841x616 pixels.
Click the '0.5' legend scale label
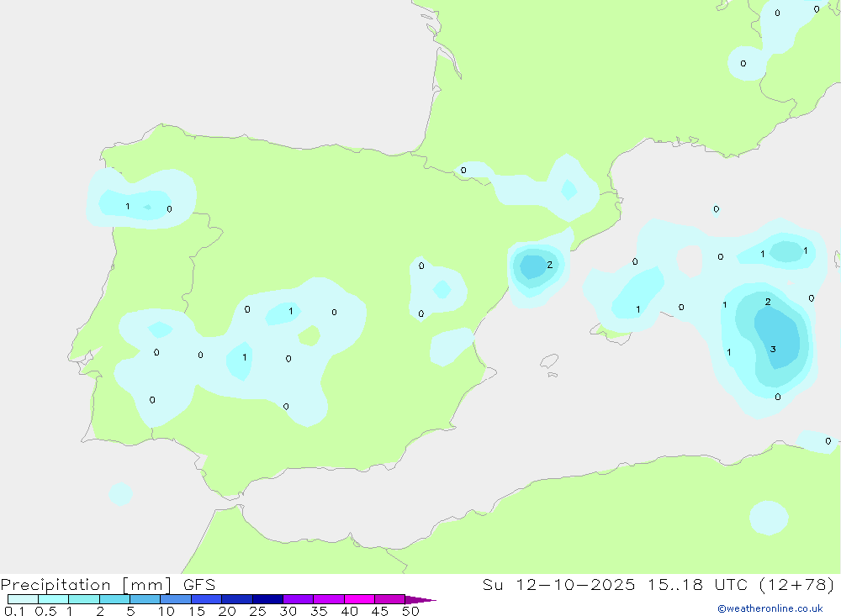45,611
